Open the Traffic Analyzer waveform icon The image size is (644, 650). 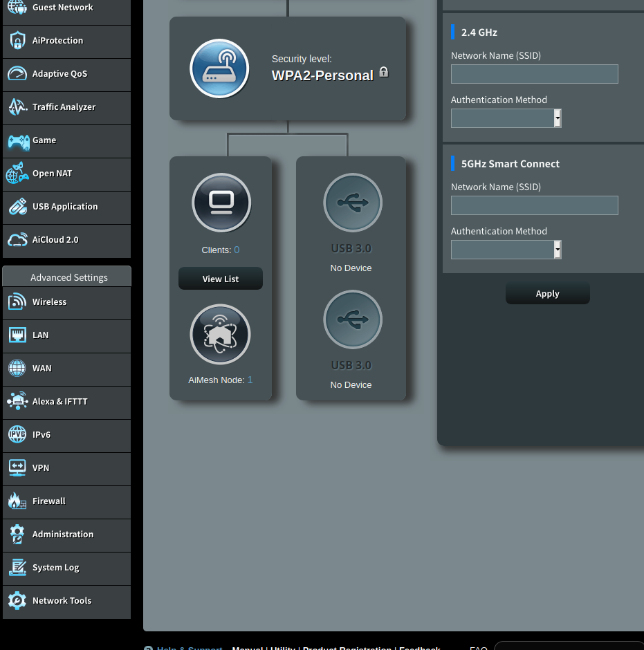(17, 107)
